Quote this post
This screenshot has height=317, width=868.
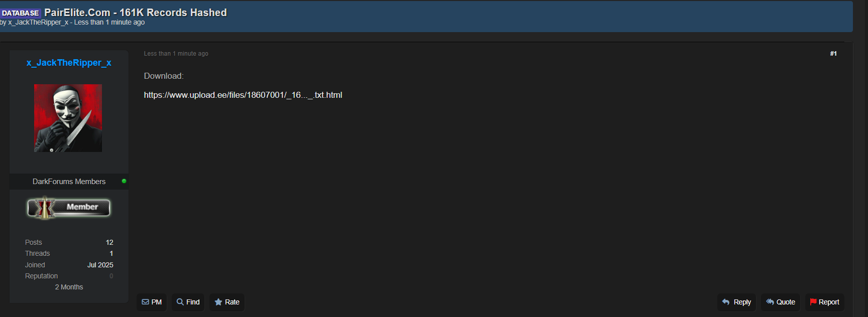coord(781,302)
